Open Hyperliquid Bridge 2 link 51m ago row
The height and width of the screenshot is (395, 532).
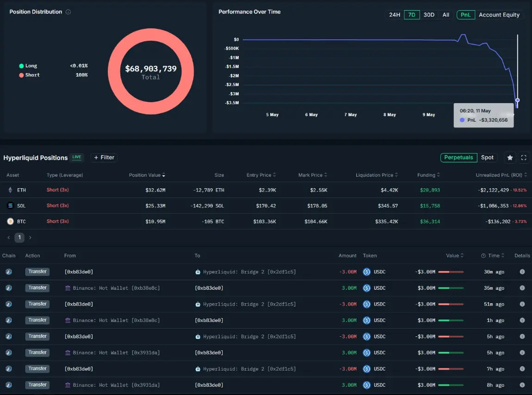coord(246,304)
